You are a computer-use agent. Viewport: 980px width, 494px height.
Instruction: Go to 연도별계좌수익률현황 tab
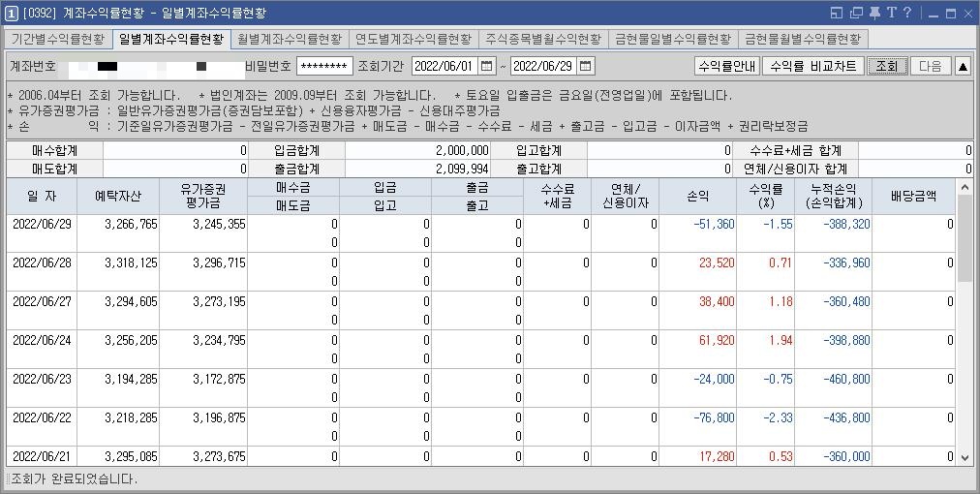(413, 39)
